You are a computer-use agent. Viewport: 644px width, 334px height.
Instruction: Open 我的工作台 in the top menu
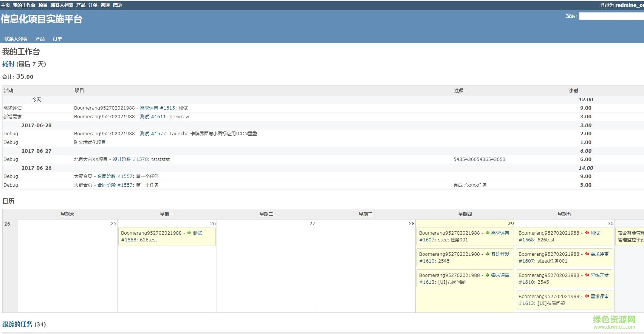coord(24,5)
